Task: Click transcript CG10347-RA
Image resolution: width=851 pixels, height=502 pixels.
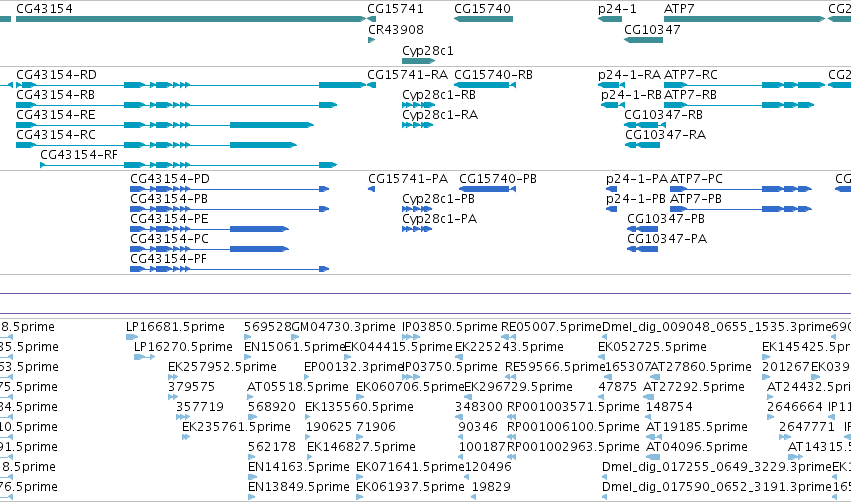Action: click(642, 145)
